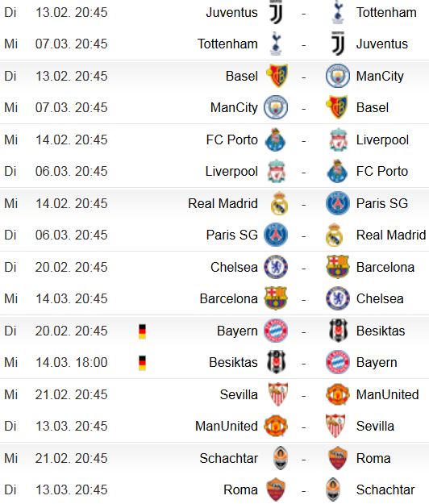Click the Barcelona crest in the 14.03. home match
Image resolution: width=429 pixels, height=504 pixels.
click(276, 298)
